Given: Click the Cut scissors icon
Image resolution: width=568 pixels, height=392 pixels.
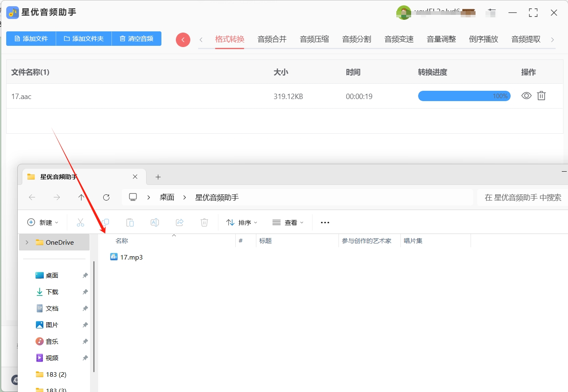Looking at the screenshot, I should pos(80,222).
